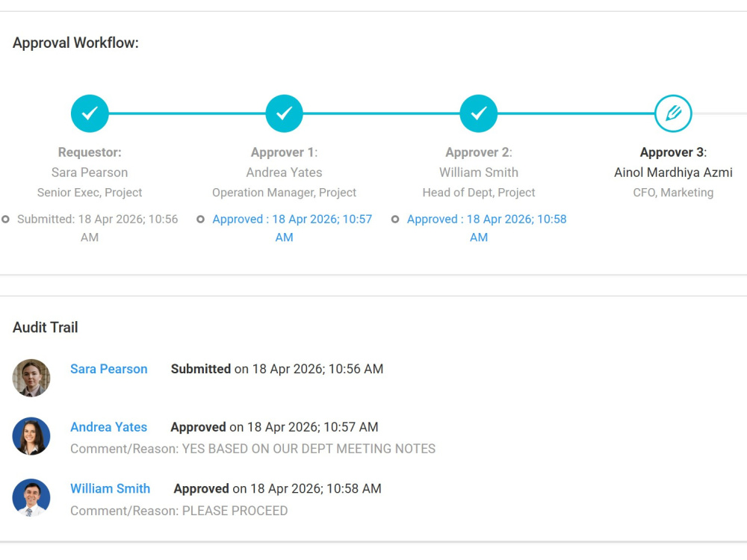Click bullet marker beside Submitted timestamp
The image size is (747, 560).
coord(6,220)
